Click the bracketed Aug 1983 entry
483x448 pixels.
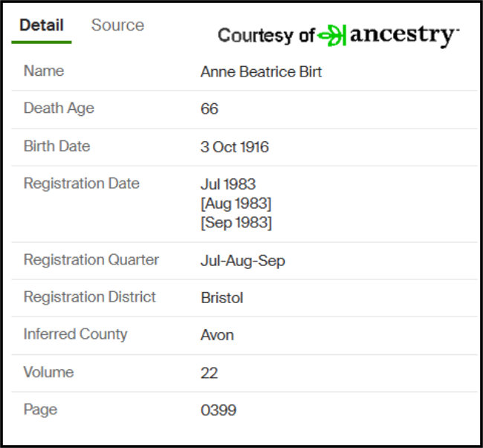236,204
